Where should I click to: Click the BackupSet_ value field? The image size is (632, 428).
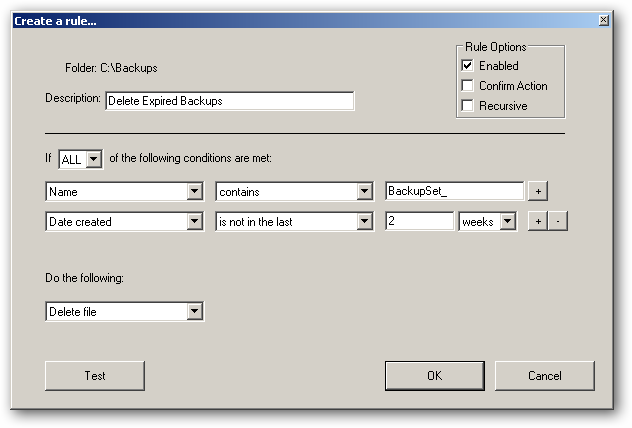pyautogui.click(x=455, y=191)
